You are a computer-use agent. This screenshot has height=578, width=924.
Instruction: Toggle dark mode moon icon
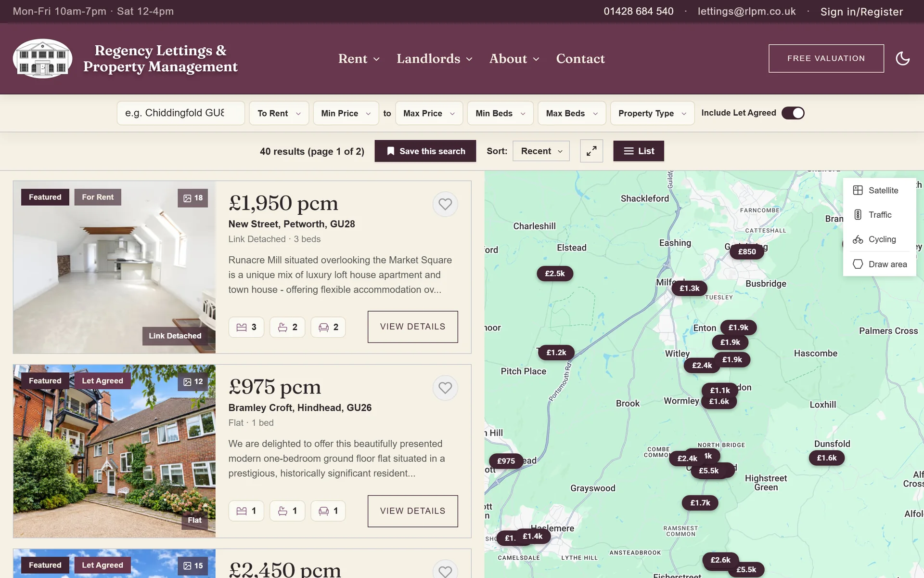(x=902, y=59)
